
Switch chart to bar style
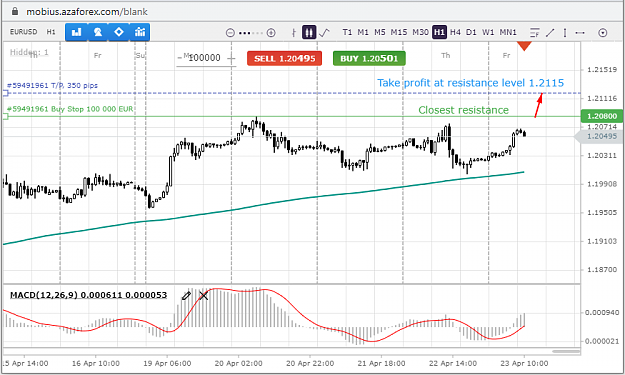[294, 33]
